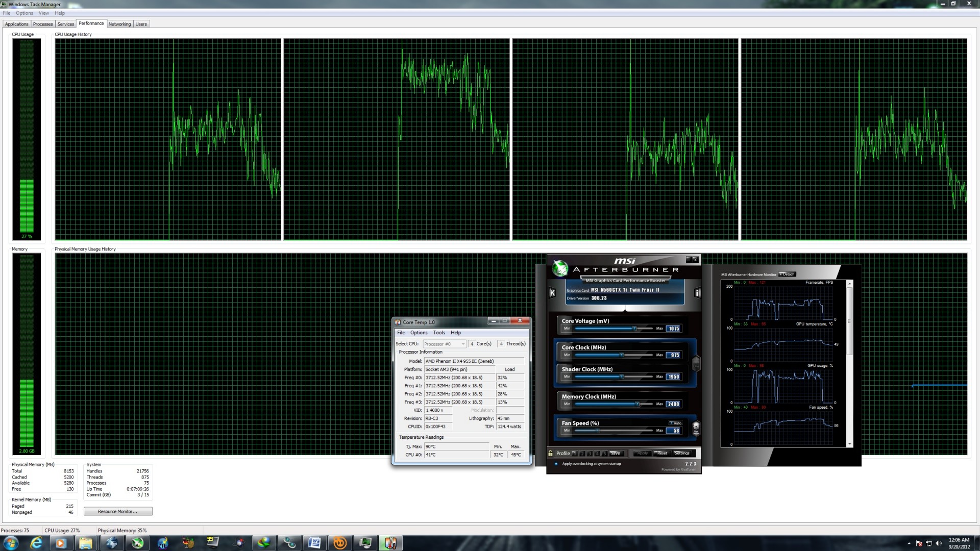The image size is (980, 551).
Task: Click fan speed User Define gear icon
Action: pos(696,427)
